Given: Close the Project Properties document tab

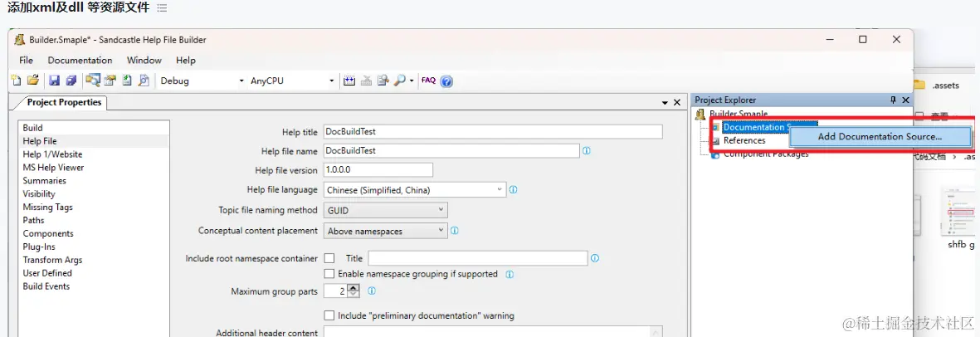Looking at the screenshot, I should coord(677,103).
